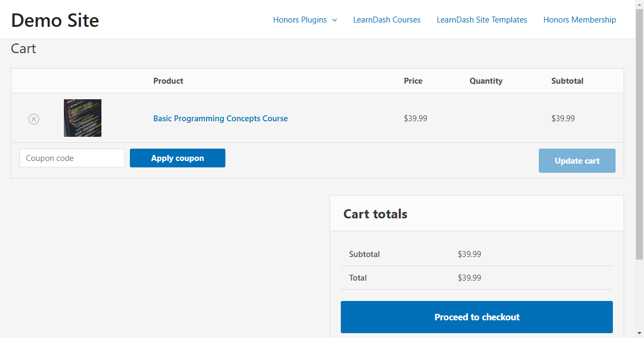This screenshot has height=338, width=644.
Task: Remove Basic Programming Concepts Course from cart
Action: (x=34, y=119)
